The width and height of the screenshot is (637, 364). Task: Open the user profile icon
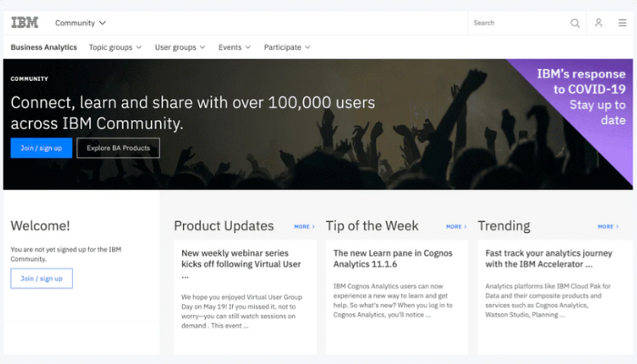coord(599,23)
